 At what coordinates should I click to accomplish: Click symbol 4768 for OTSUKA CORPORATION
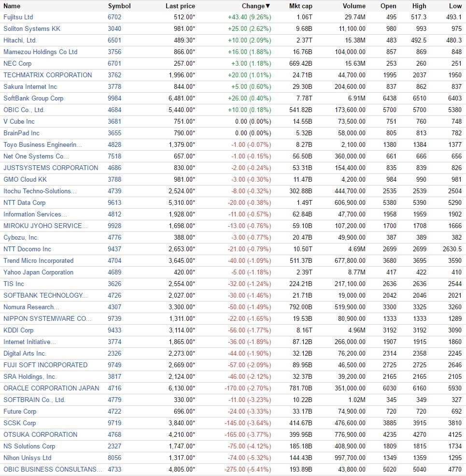pos(114,435)
